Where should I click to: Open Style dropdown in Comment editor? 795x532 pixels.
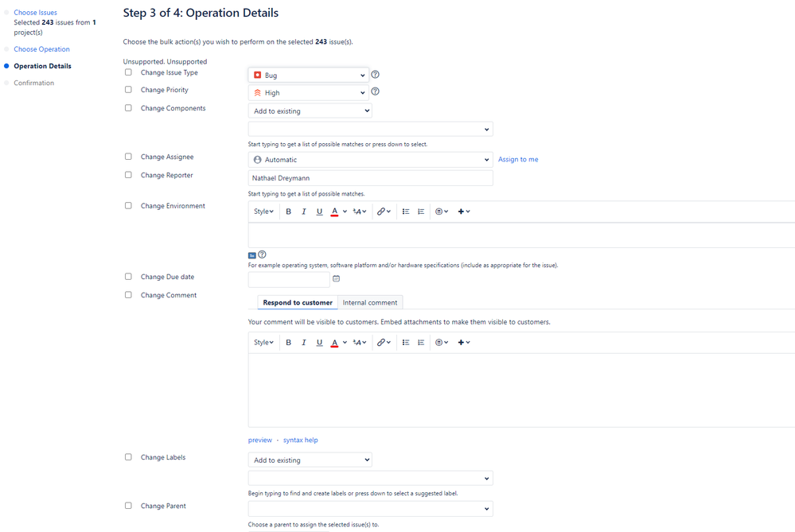pyautogui.click(x=263, y=343)
